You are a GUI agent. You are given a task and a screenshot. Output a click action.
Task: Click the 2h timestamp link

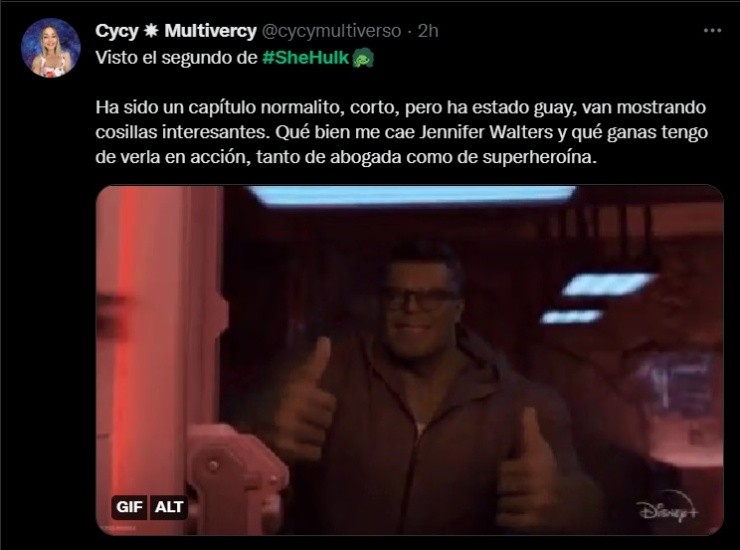[x=428, y=31]
